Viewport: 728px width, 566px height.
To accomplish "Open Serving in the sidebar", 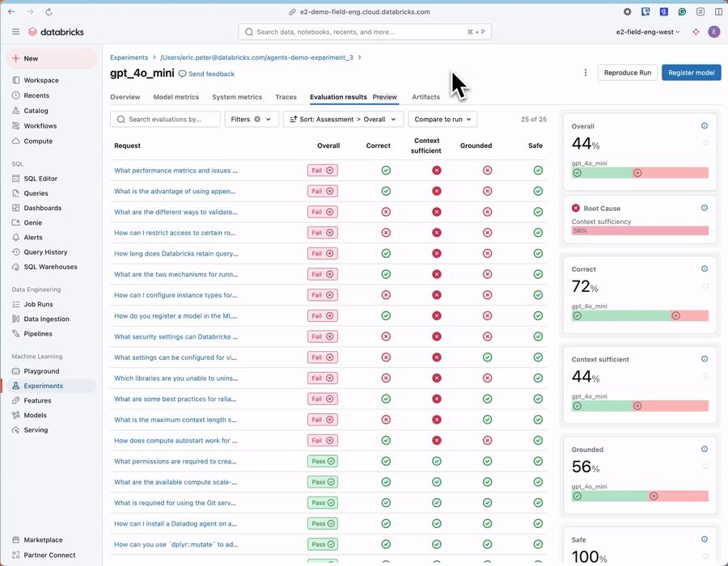I will (x=36, y=430).
